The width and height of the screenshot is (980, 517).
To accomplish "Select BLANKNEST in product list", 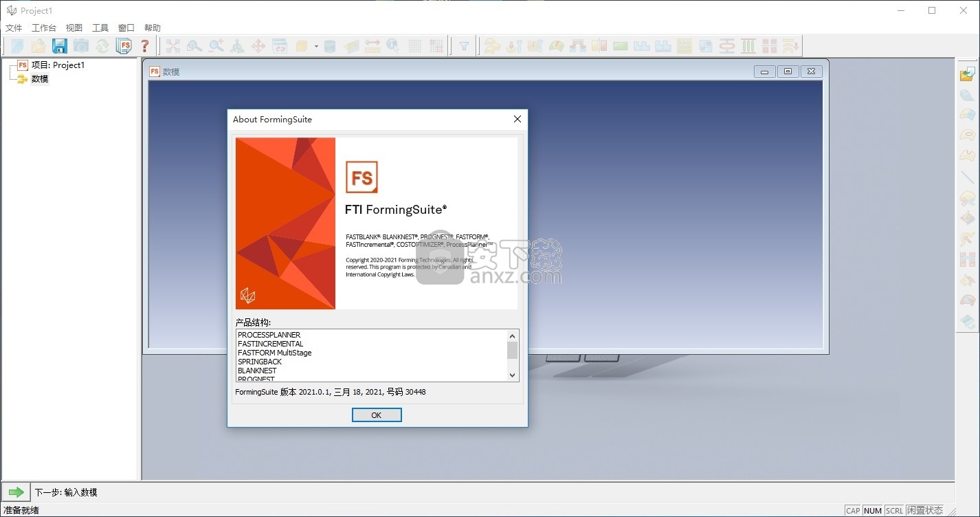I will click(257, 371).
